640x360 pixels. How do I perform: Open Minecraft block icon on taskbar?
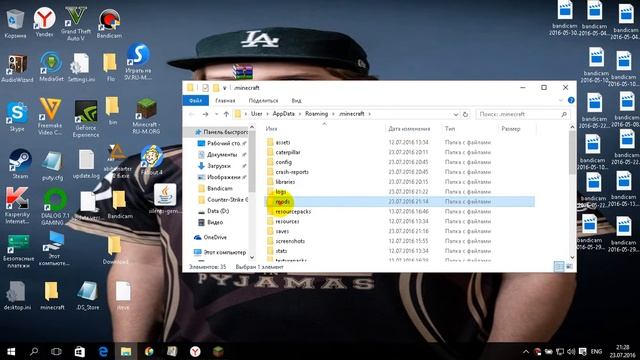[x=218, y=351]
